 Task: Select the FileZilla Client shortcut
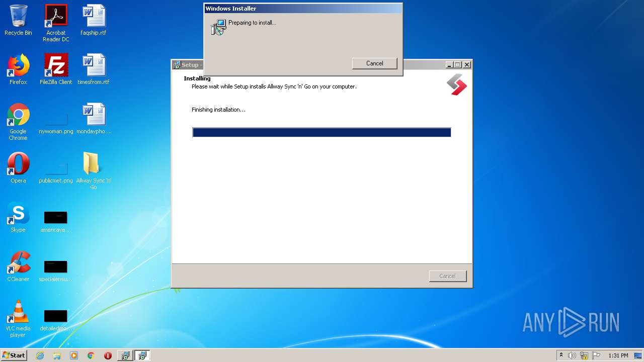click(x=56, y=69)
